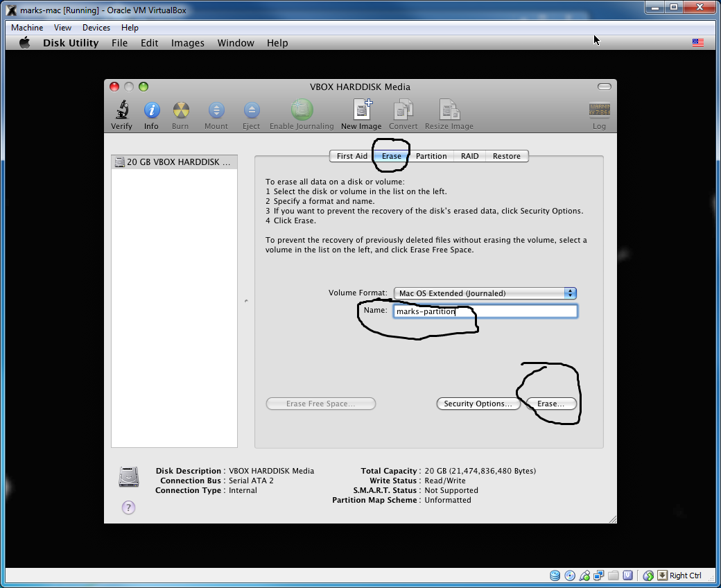Click the 'Not Supported' S.M.A.R.T. status value

(451, 490)
